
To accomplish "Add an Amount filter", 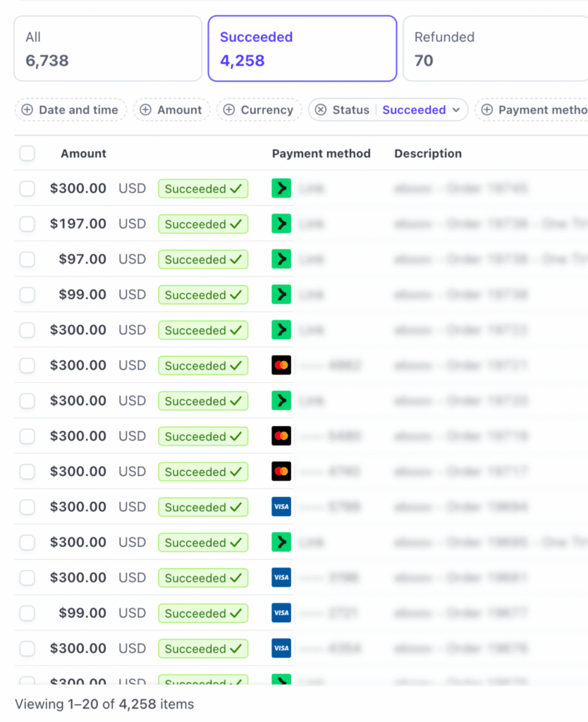I will [x=179, y=110].
